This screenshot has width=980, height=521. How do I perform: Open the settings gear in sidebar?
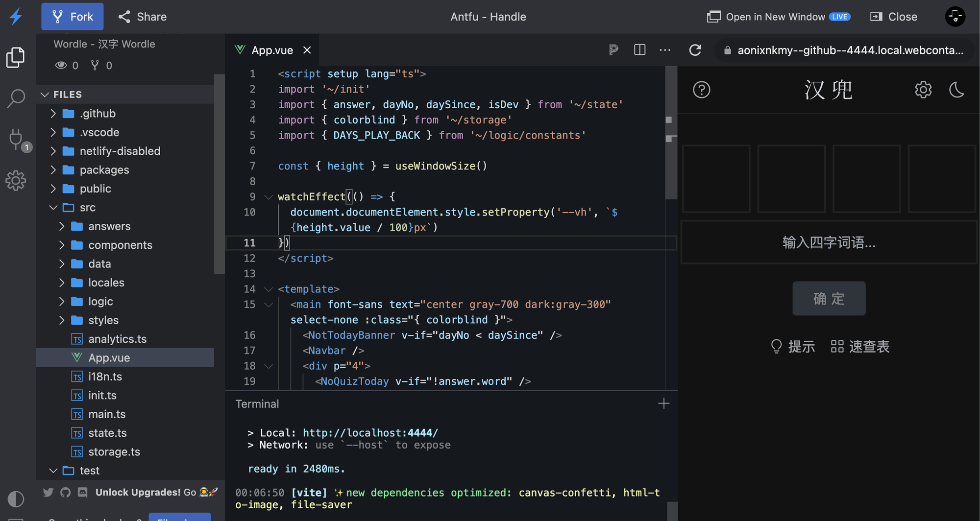pyautogui.click(x=16, y=181)
